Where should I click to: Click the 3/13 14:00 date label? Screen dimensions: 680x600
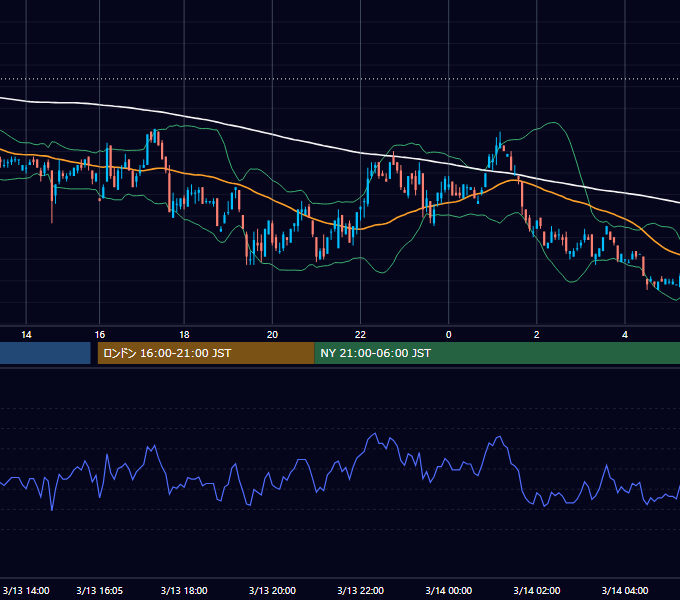26,590
